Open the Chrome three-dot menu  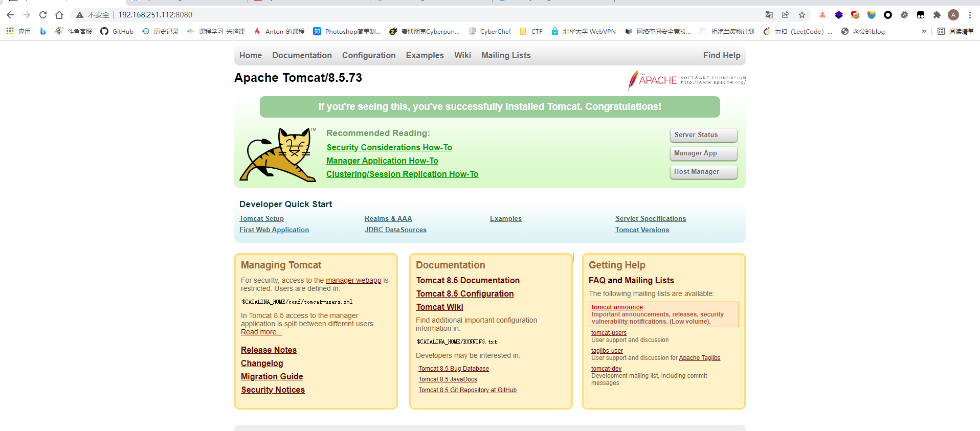970,15
